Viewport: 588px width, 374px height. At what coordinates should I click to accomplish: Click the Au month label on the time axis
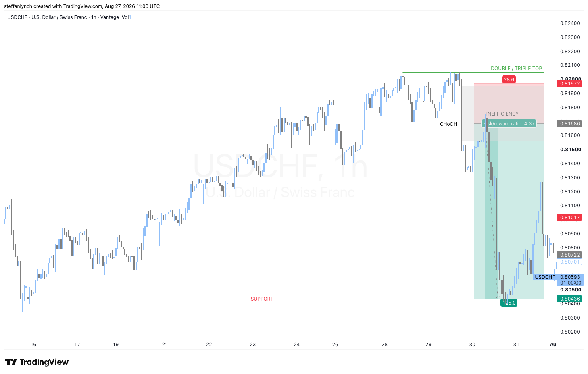(x=553, y=345)
